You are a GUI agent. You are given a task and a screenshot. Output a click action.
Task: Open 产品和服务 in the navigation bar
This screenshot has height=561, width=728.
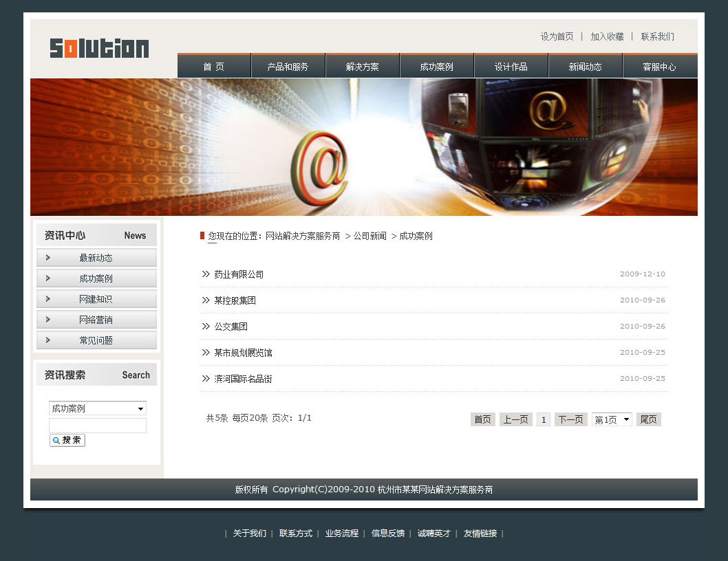click(288, 67)
